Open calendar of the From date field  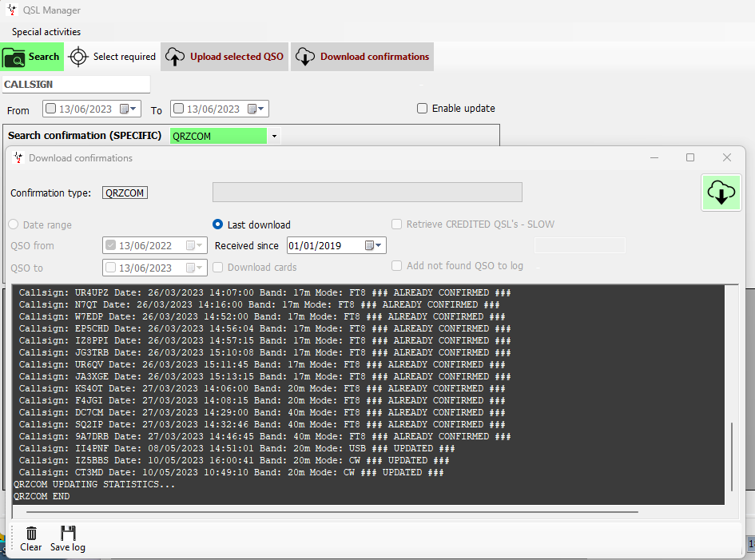click(x=124, y=109)
